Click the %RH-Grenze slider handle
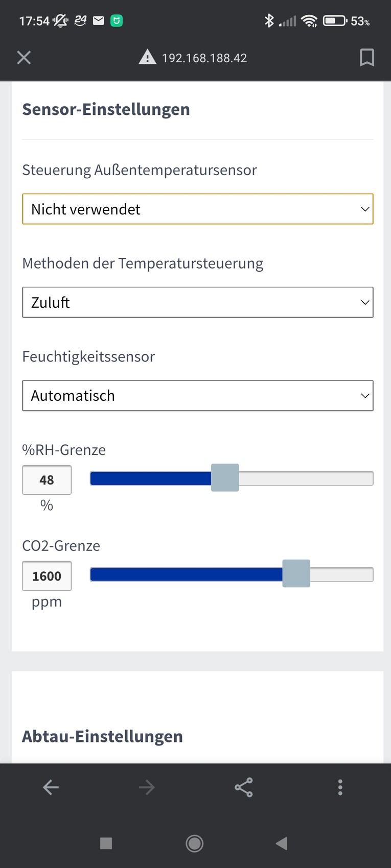 225,478
